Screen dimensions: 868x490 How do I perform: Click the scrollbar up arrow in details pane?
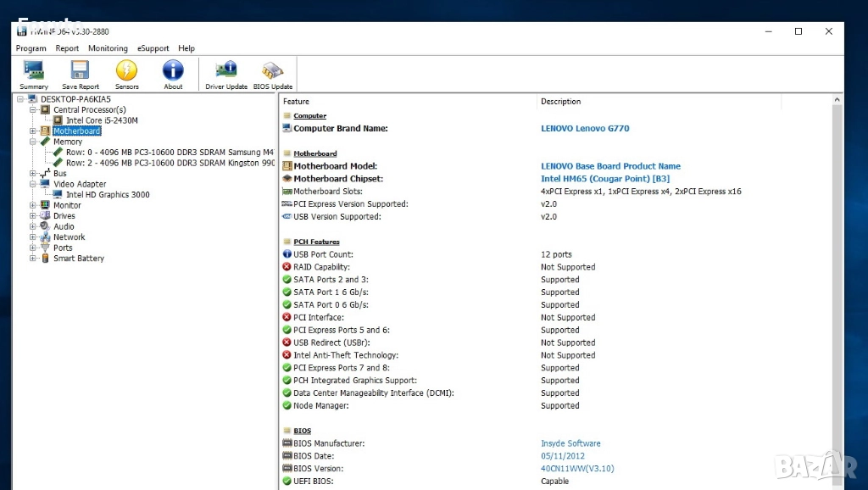point(837,101)
